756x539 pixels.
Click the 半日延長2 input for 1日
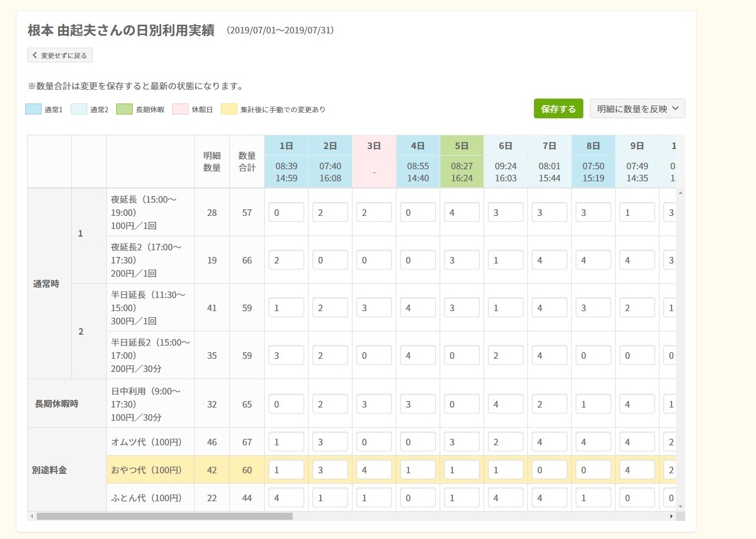click(x=286, y=355)
